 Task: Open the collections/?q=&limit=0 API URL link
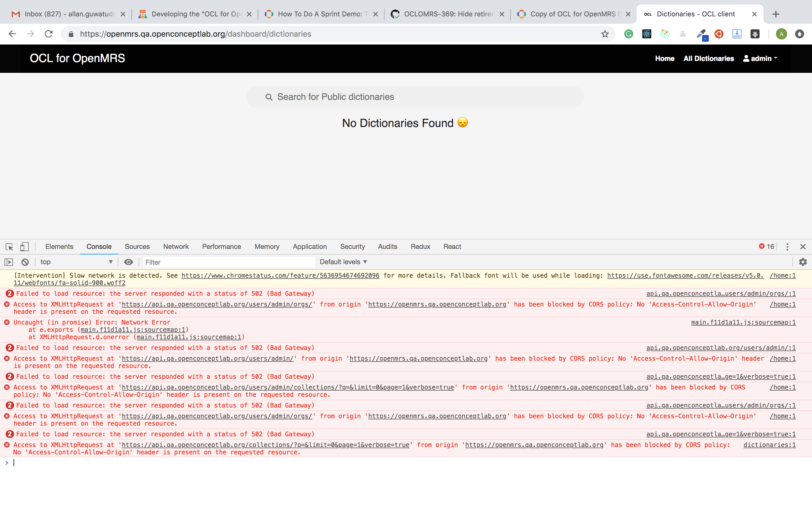[265, 445]
